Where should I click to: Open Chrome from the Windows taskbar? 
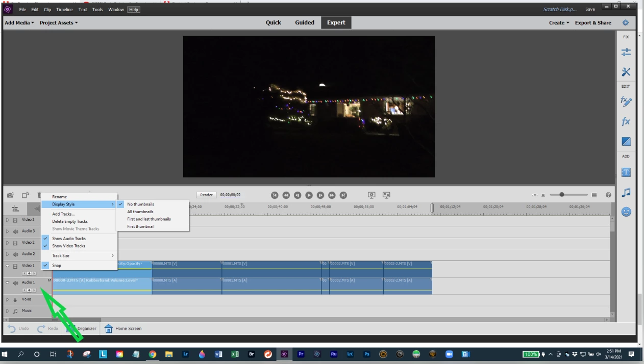pyautogui.click(x=153, y=354)
